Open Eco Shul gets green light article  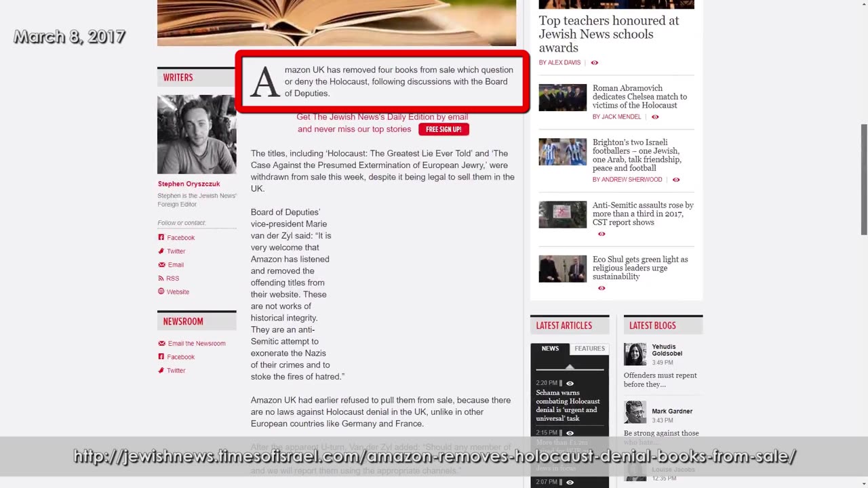click(x=640, y=268)
